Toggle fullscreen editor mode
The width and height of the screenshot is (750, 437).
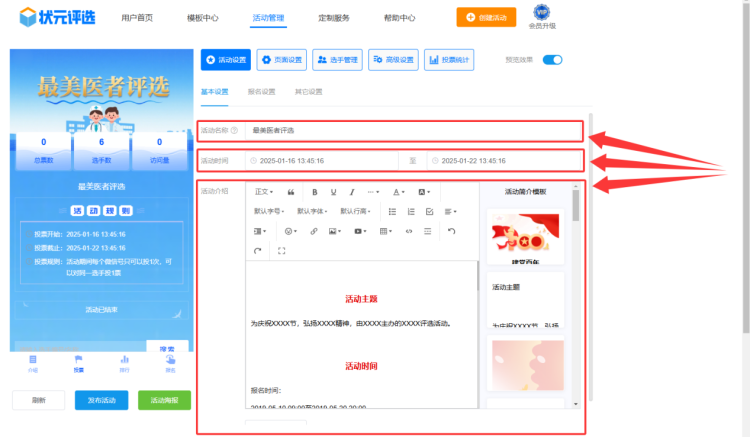[281, 250]
